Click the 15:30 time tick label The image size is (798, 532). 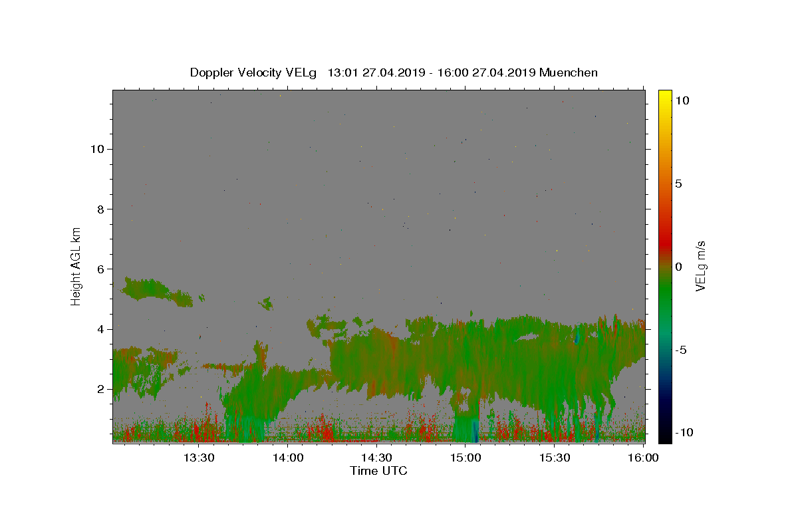(555, 458)
